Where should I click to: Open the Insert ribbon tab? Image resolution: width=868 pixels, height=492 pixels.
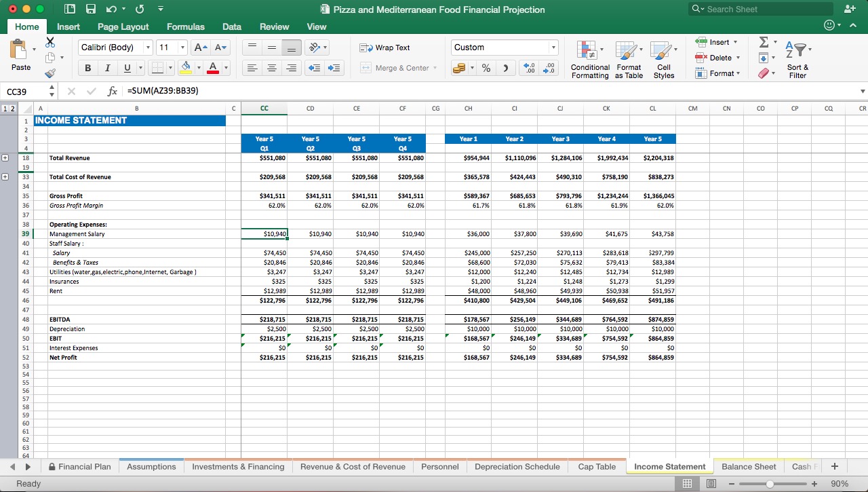(68, 26)
